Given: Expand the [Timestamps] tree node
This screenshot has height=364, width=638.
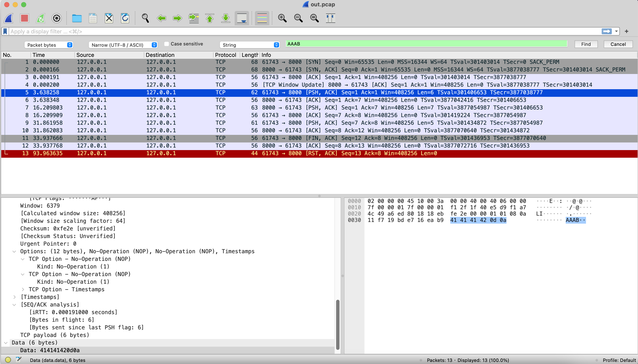Looking at the screenshot, I should coord(14,297).
